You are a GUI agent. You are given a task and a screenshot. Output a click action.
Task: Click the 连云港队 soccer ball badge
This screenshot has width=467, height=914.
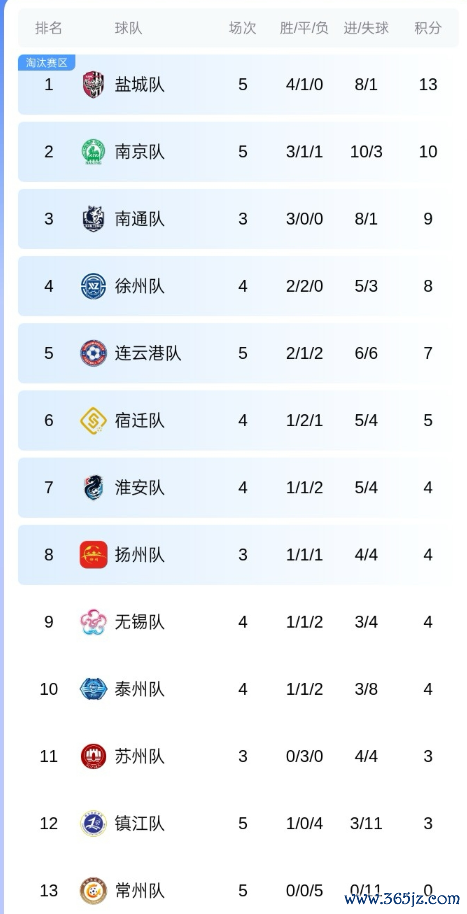click(93, 353)
